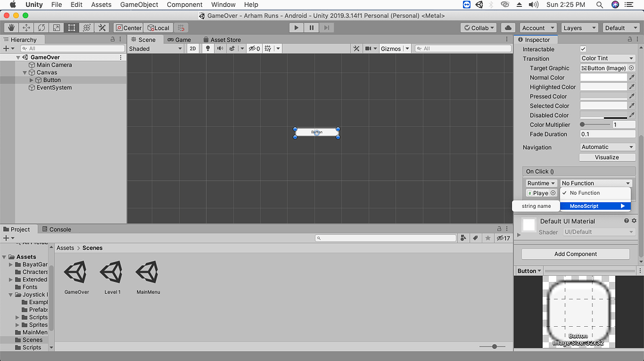Expand the MonoScript submenu in the function list

coord(595,205)
